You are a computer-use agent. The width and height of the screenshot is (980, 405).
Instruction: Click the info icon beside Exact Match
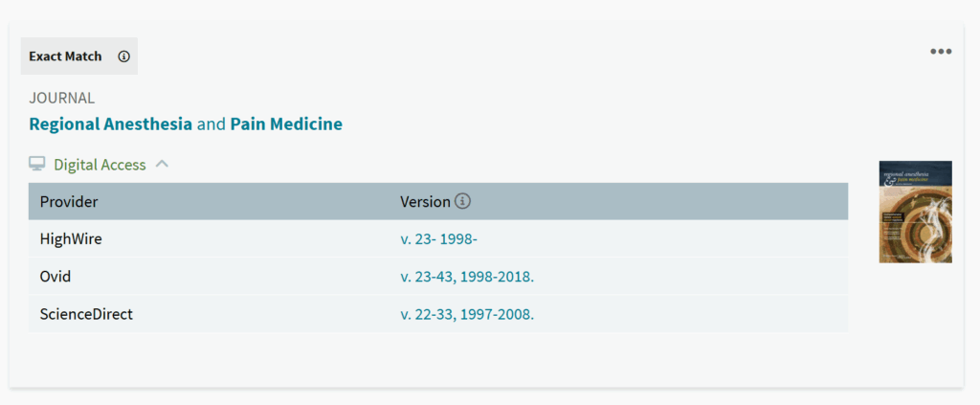click(123, 56)
